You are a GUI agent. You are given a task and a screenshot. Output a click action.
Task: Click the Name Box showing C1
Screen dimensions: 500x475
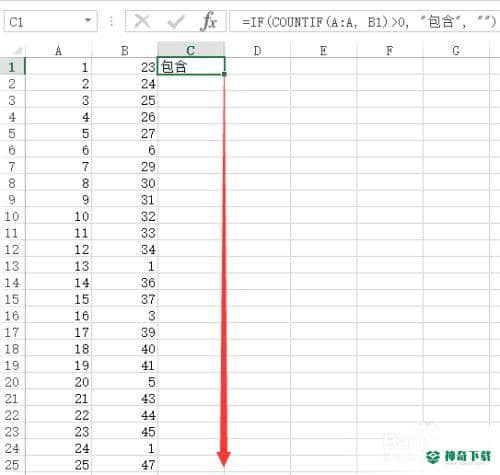[x=51, y=22]
